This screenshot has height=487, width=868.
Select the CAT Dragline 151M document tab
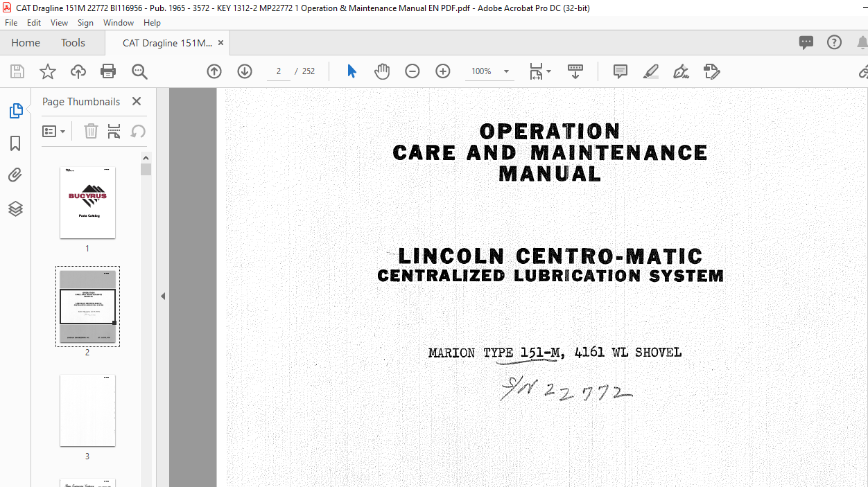(167, 43)
